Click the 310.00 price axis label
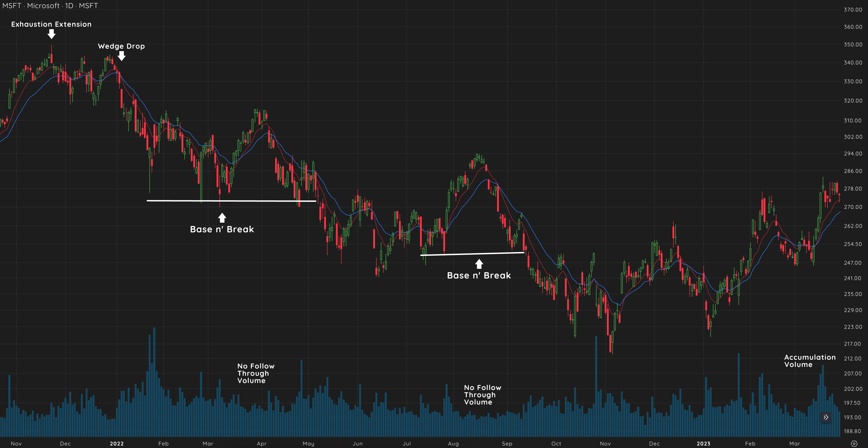Image resolution: width=868 pixels, height=448 pixels. point(853,121)
